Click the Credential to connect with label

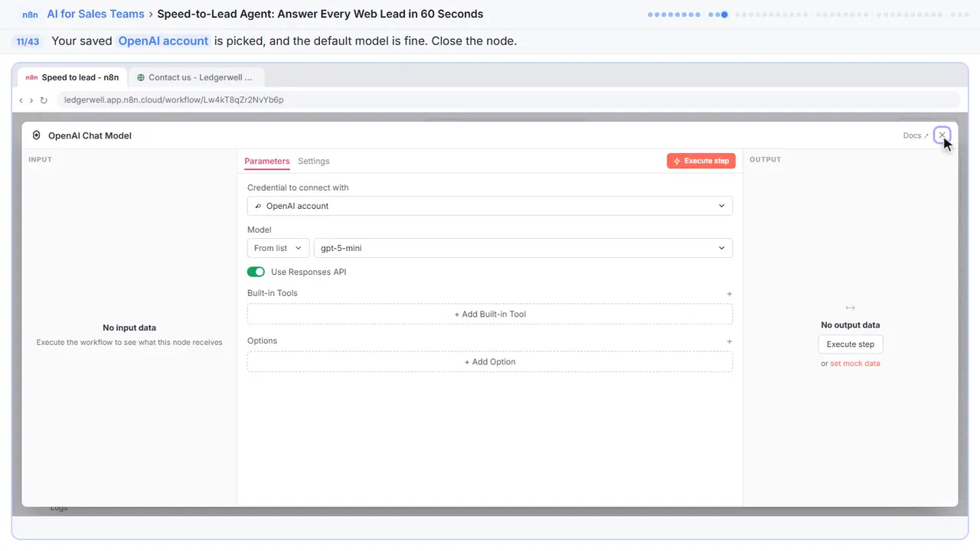298,187
